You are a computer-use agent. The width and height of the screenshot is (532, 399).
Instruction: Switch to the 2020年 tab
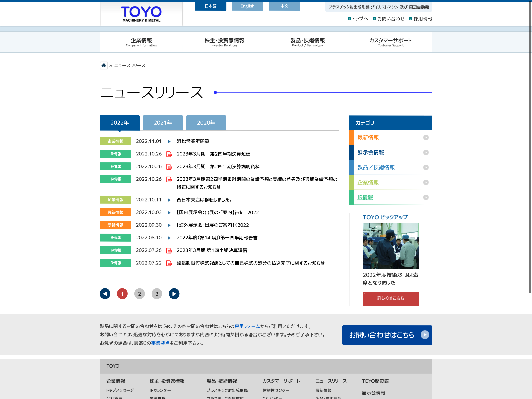tap(206, 123)
